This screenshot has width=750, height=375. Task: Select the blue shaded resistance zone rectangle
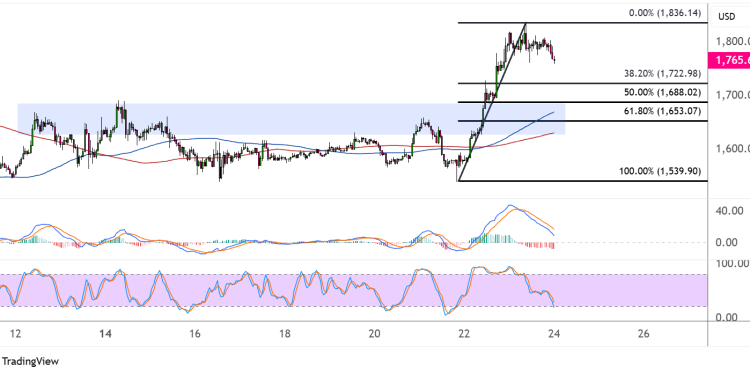click(x=291, y=119)
